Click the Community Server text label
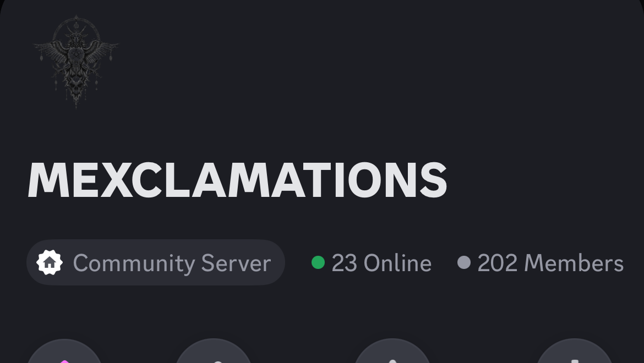The height and width of the screenshot is (363, 644). click(172, 263)
